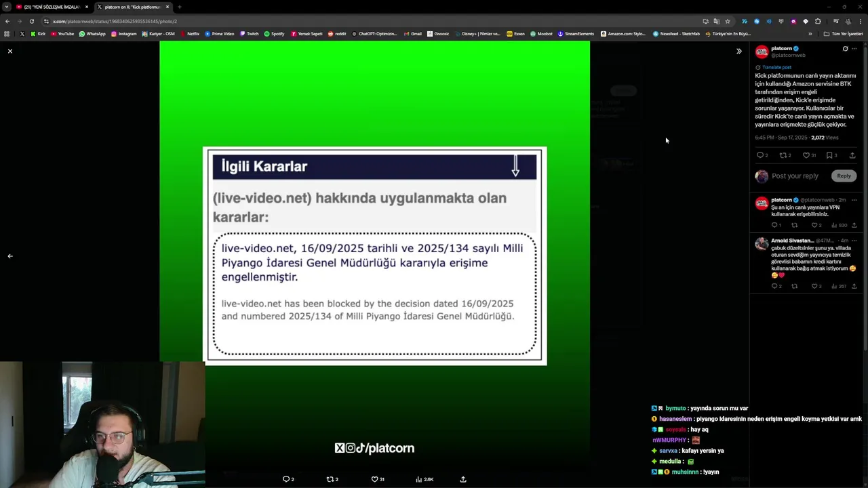Viewport: 868px width, 488px height.
Task: Close the YouTube tab
Action: tap(87, 7)
